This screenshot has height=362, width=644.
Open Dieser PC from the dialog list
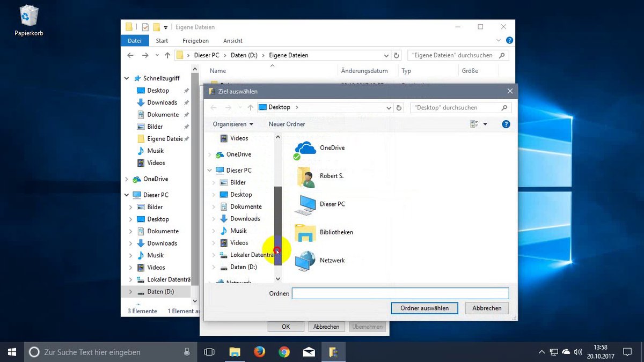tap(322, 204)
